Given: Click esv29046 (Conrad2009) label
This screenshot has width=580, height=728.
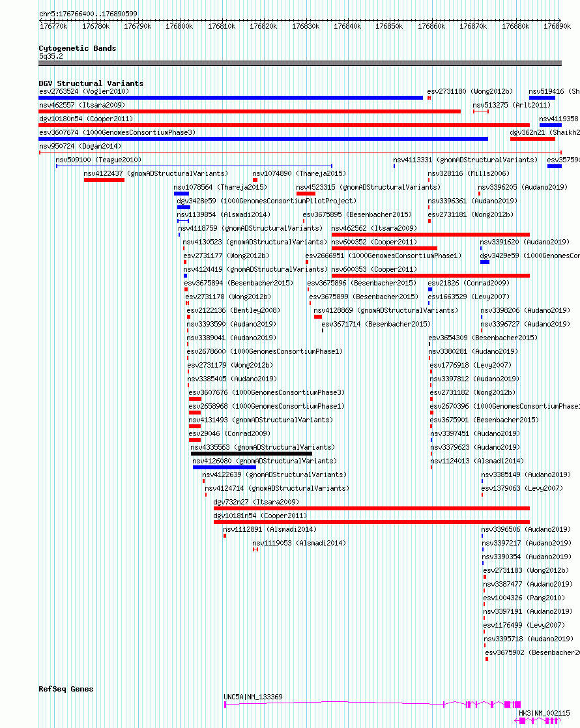Looking at the screenshot, I should (x=229, y=433).
